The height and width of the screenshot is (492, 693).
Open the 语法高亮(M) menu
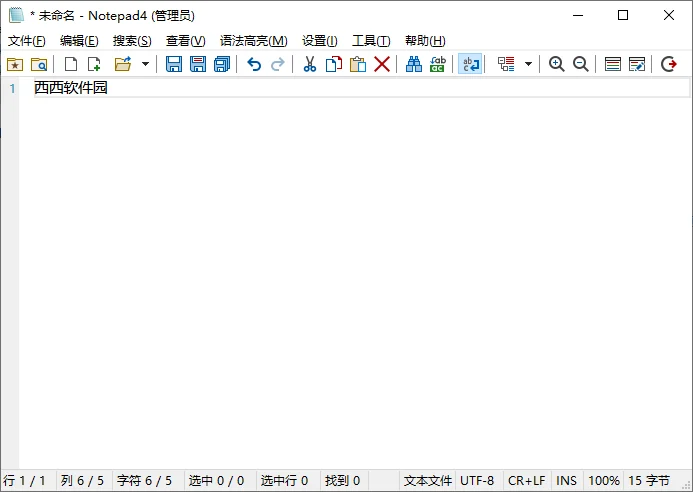(254, 41)
